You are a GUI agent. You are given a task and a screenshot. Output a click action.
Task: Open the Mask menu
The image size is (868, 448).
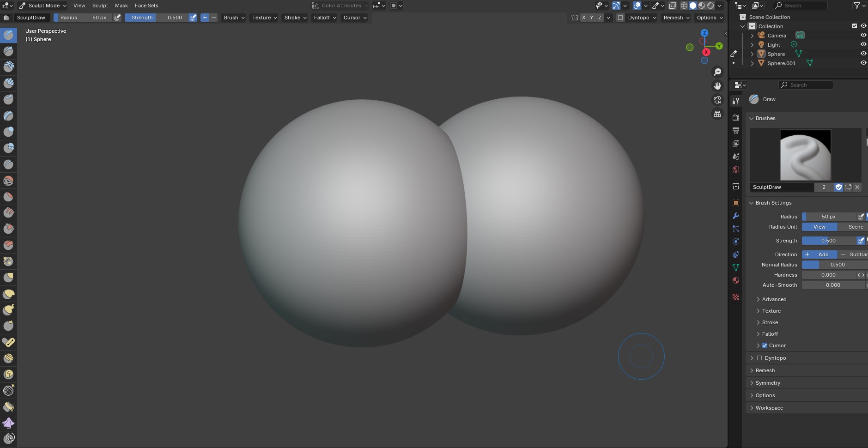pos(121,6)
